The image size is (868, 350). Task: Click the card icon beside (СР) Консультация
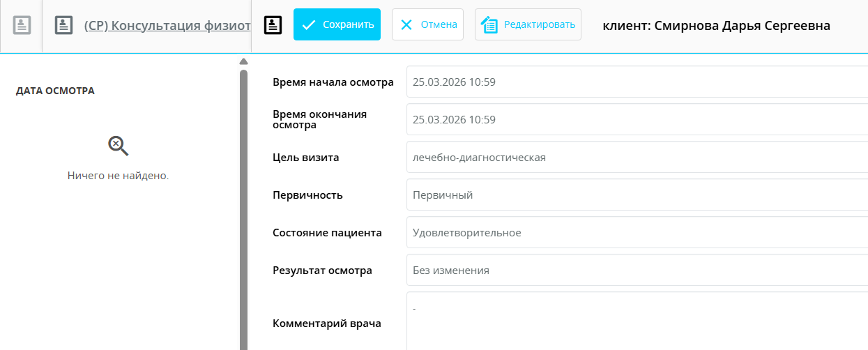click(x=64, y=25)
